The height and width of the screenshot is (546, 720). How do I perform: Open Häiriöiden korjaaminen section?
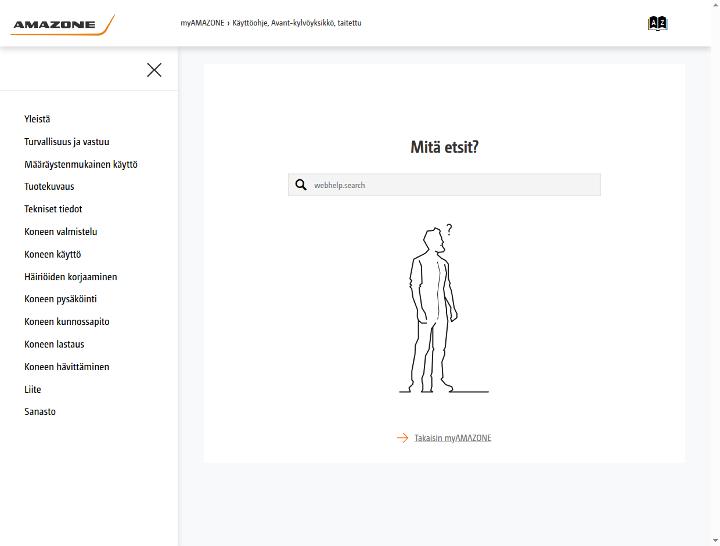(x=71, y=276)
